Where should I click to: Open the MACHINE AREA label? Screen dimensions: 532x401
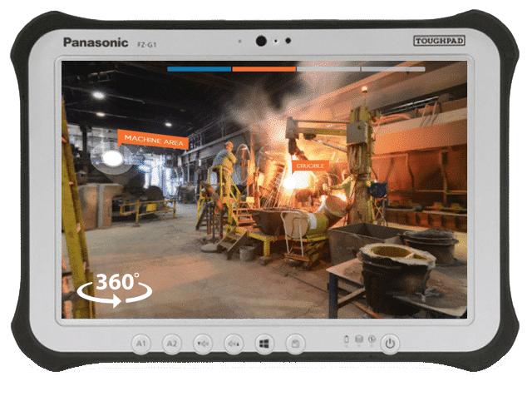(153, 140)
